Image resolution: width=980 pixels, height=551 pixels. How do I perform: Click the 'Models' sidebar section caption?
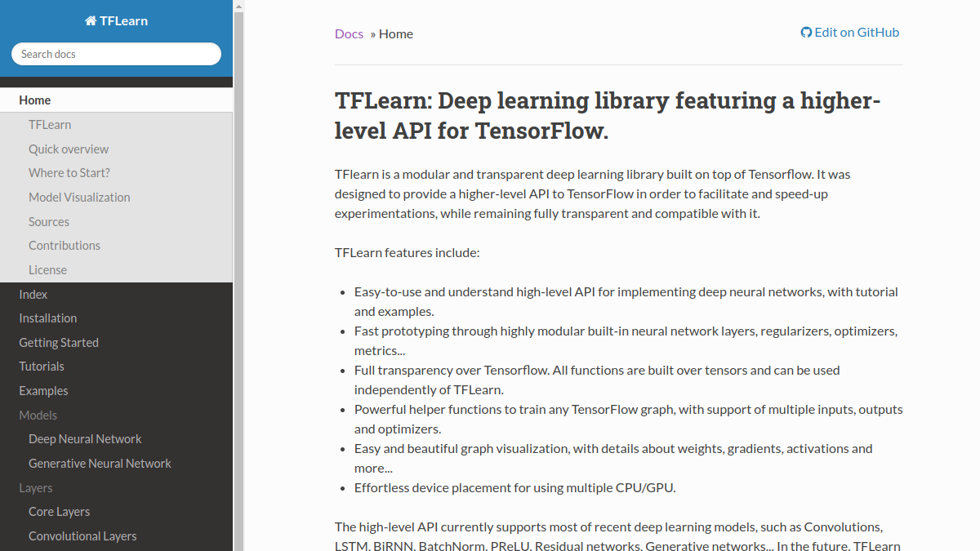coord(38,415)
